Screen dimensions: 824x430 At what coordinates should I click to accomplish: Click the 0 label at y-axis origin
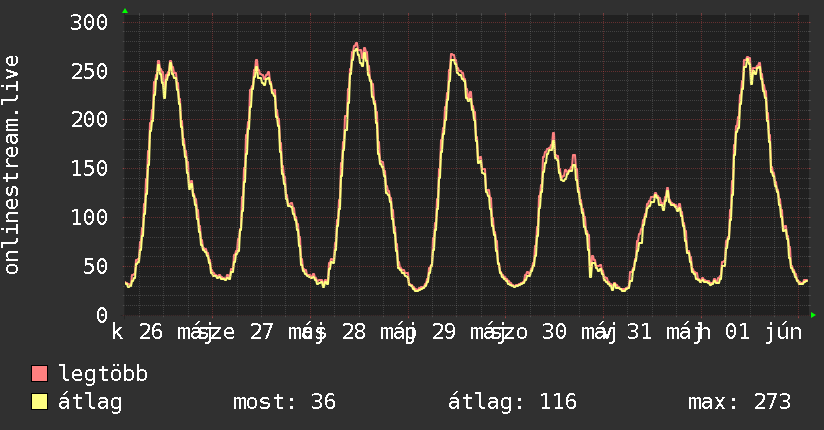[102, 315]
